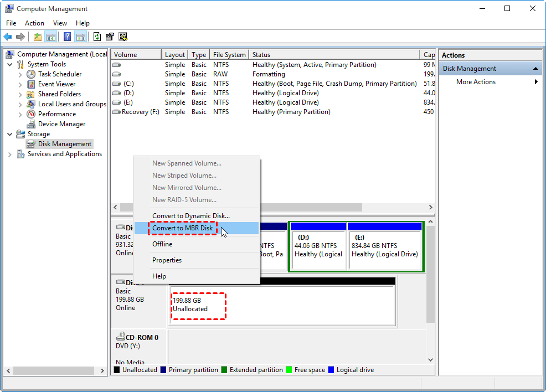Click the Device Manager icon in the tree
The width and height of the screenshot is (546, 392).
(x=32, y=124)
